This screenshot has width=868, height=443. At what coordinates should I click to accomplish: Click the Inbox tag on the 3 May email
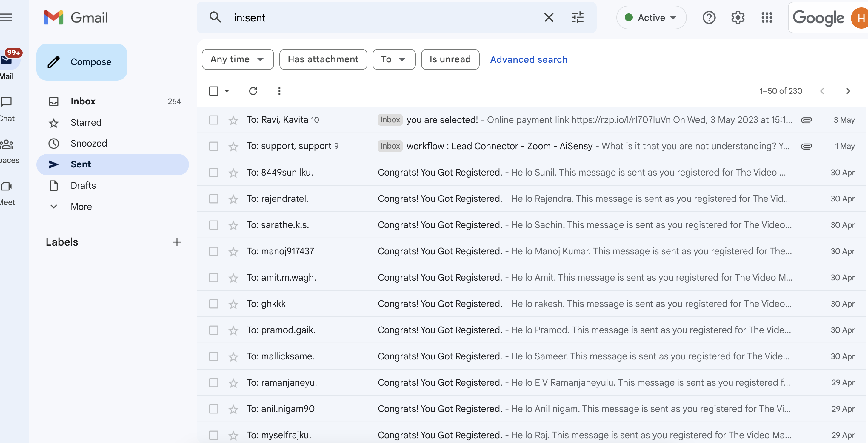tap(390, 120)
